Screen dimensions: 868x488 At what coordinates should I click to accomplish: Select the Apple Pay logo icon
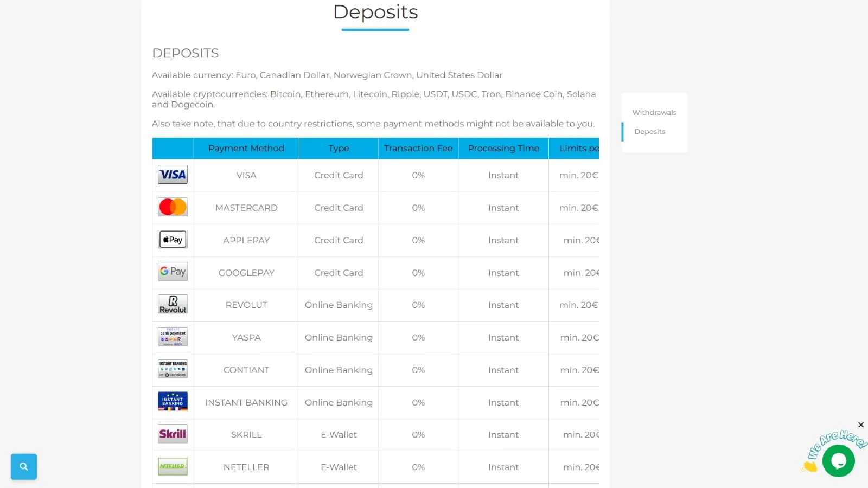173,240
